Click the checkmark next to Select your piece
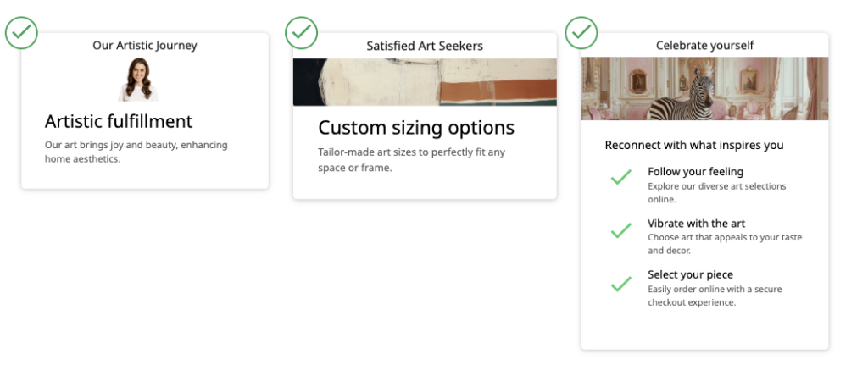 tap(621, 284)
